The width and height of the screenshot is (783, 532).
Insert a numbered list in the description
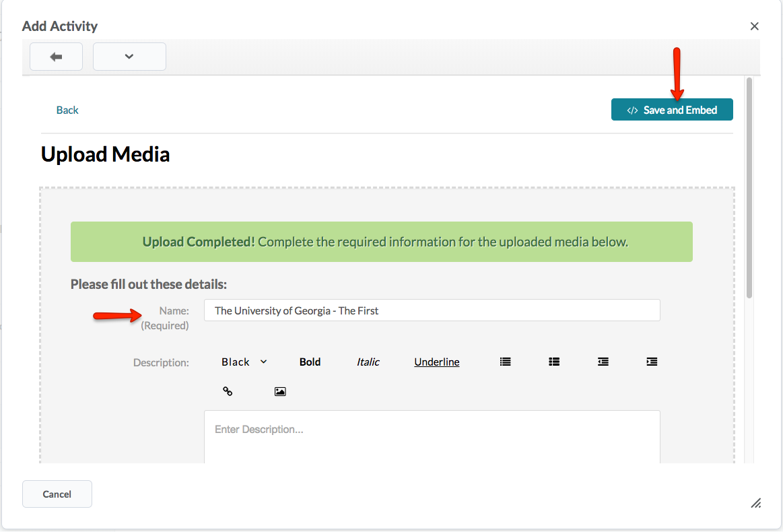click(x=554, y=362)
